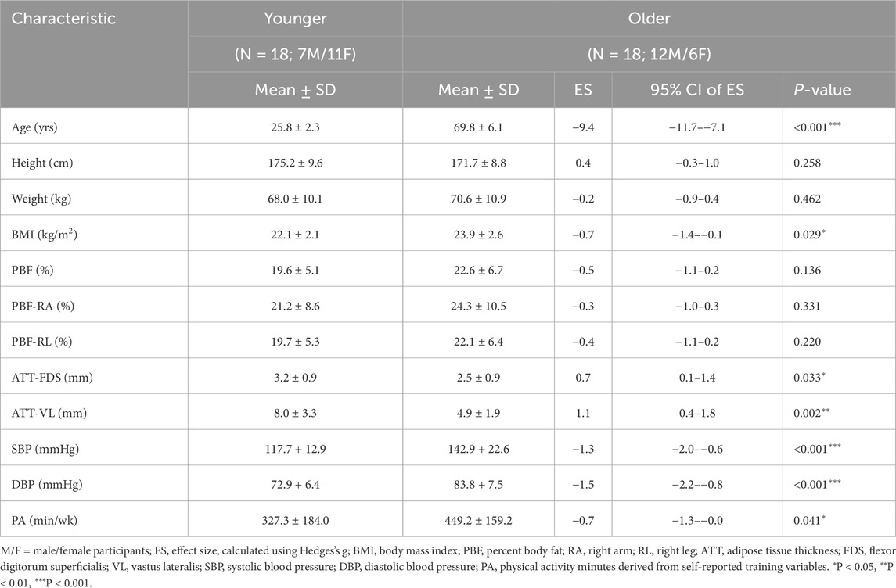Image resolution: width=896 pixels, height=588 pixels.
Task: Click the SBP (mmHg) row label
Action: tap(45, 449)
